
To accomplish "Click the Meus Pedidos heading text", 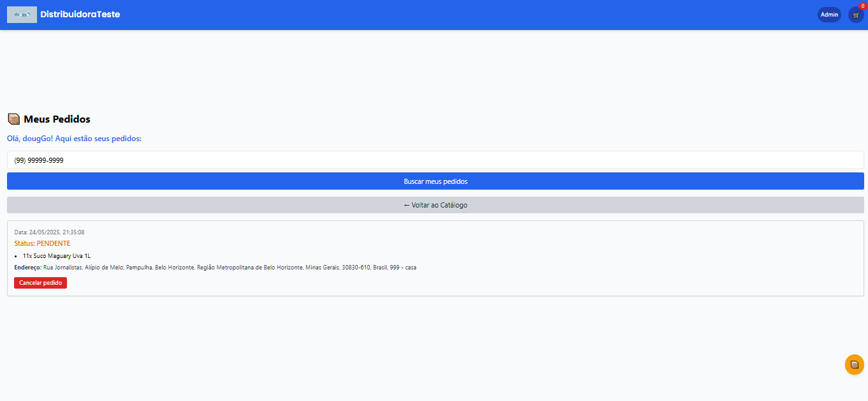I will (57, 119).
